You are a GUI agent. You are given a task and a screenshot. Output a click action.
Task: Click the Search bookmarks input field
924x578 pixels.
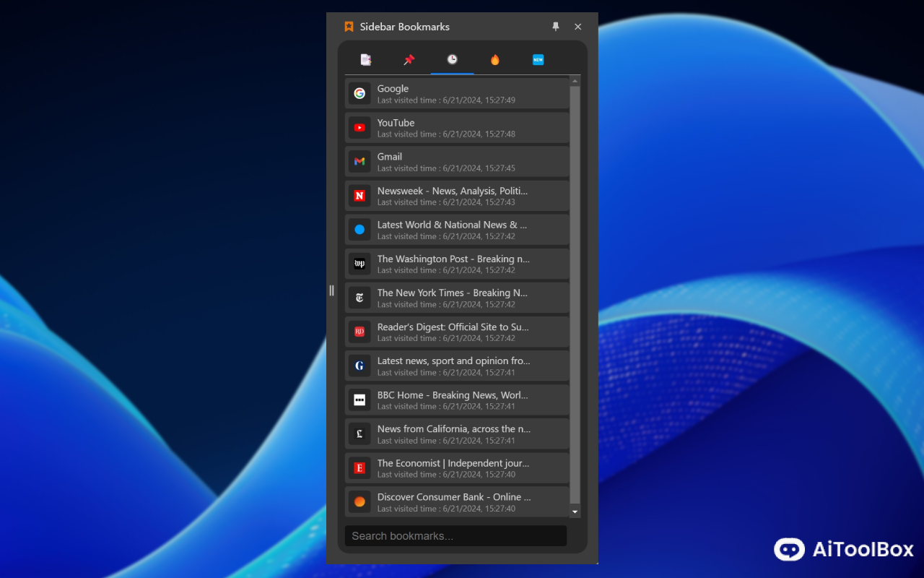(456, 536)
